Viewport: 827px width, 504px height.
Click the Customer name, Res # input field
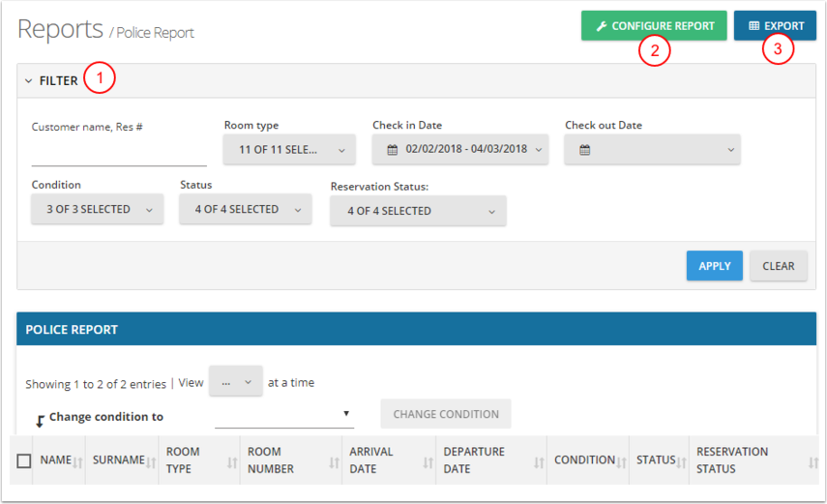(118, 155)
